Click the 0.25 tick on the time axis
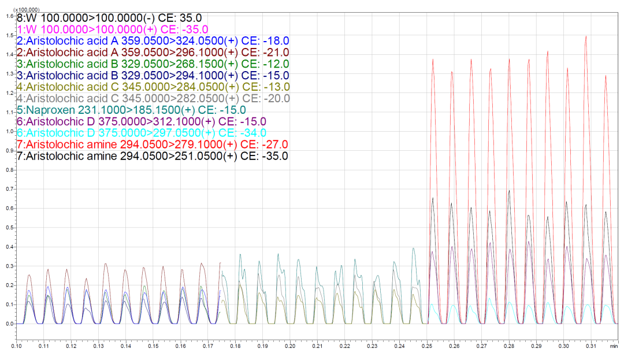The image size is (624, 364). tap(427, 346)
